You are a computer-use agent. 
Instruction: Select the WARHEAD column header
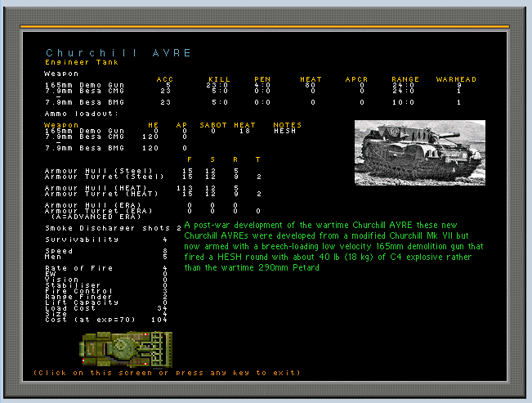point(456,79)
